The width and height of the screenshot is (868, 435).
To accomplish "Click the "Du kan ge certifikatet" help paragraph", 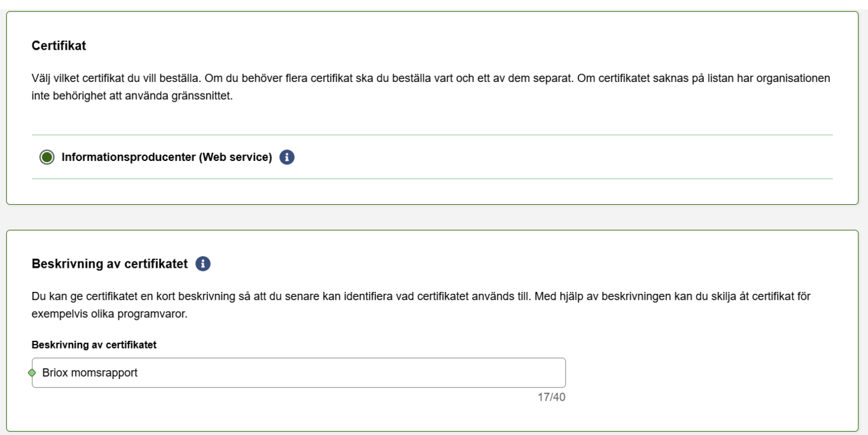I will 420,296.
